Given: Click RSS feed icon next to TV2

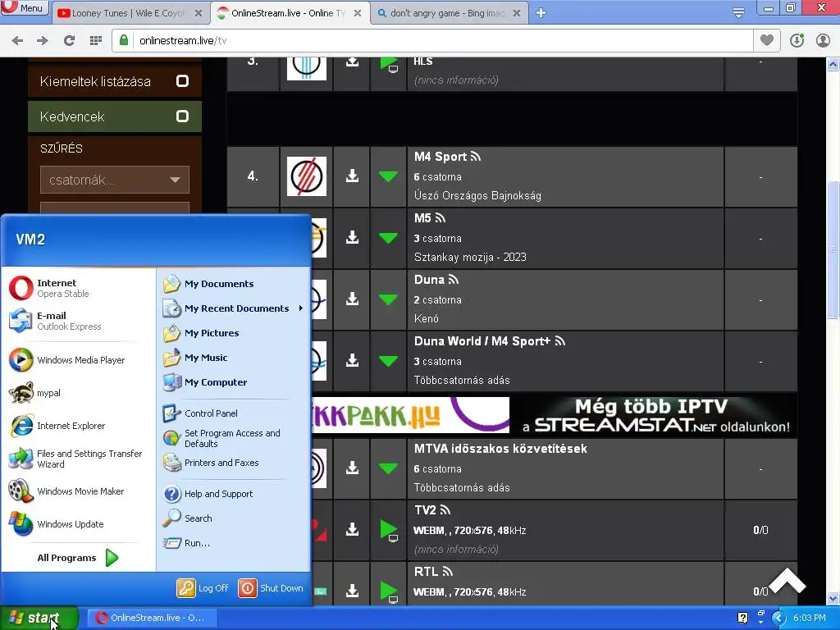Looking at the screenshot, I should point(445,510).
